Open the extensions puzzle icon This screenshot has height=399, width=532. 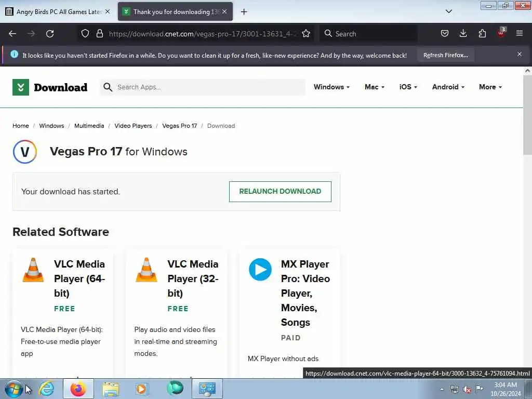pos(482,33)
